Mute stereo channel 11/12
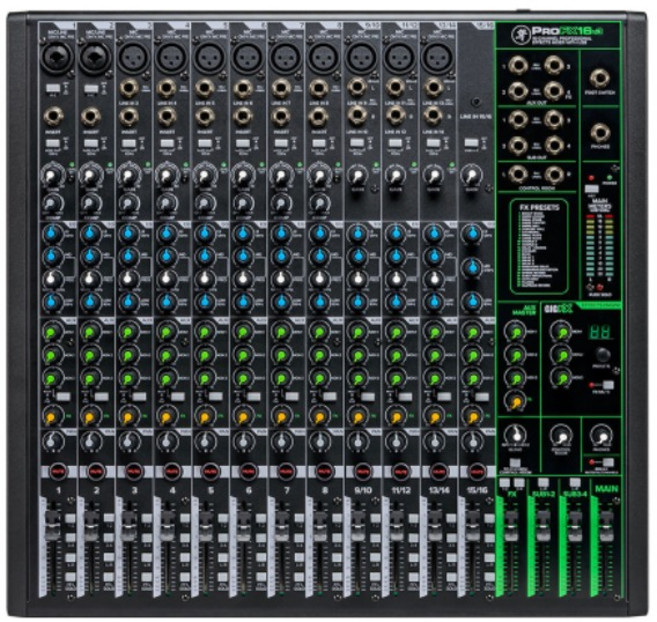The height and width of the screenshot is (622, 657). (x=400, y=472)
